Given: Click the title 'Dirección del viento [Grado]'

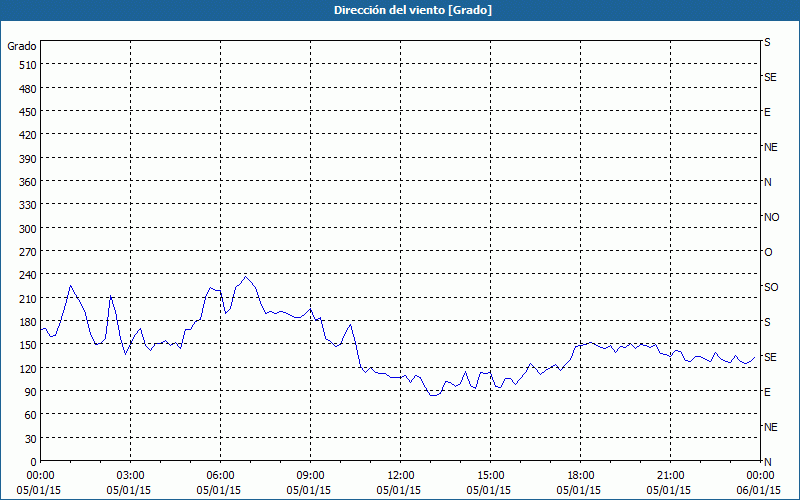Looking at the screenshot, I should [413, 10].
